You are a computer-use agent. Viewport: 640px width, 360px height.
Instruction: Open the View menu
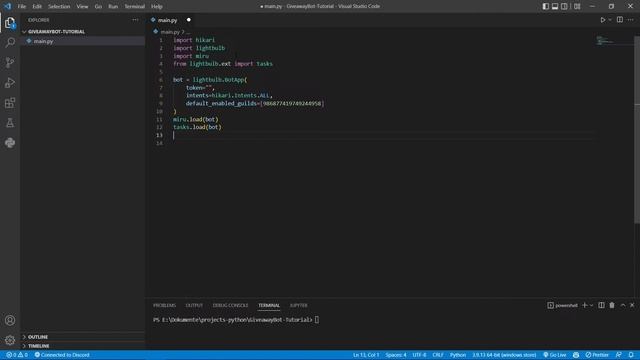82,7
